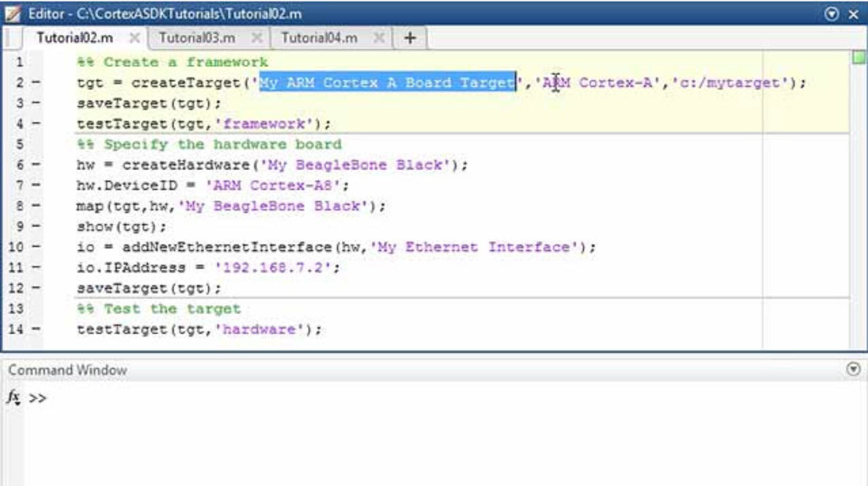Select the Tutorial02.m tab
The height and width of the screenshot is (486, 868).
[x=75, y=38]
